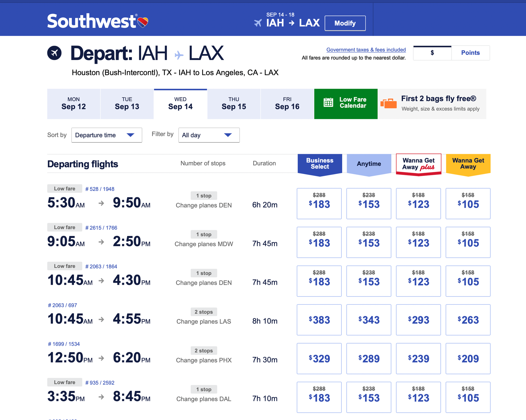Open the Filter by All day dropdown

(209, 135)
